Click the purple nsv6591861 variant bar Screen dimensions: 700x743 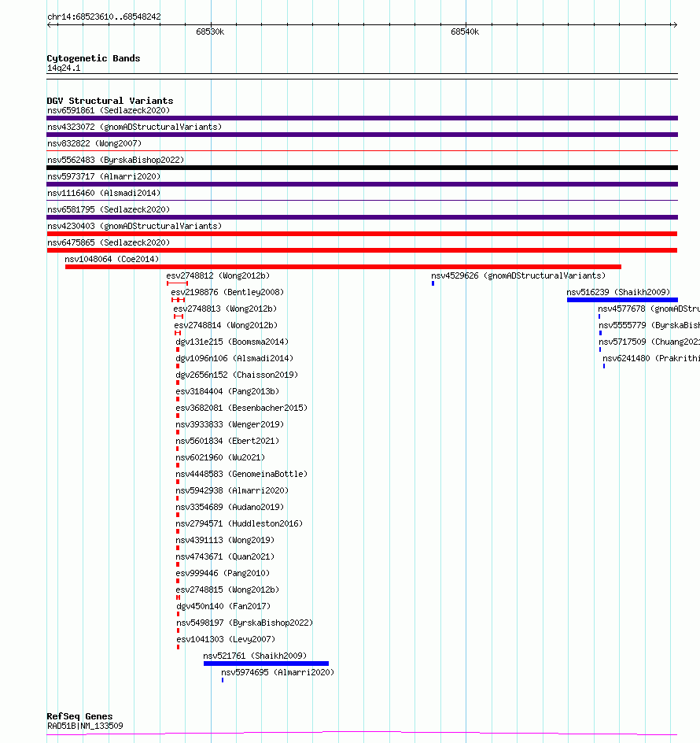tap(362, 118)
